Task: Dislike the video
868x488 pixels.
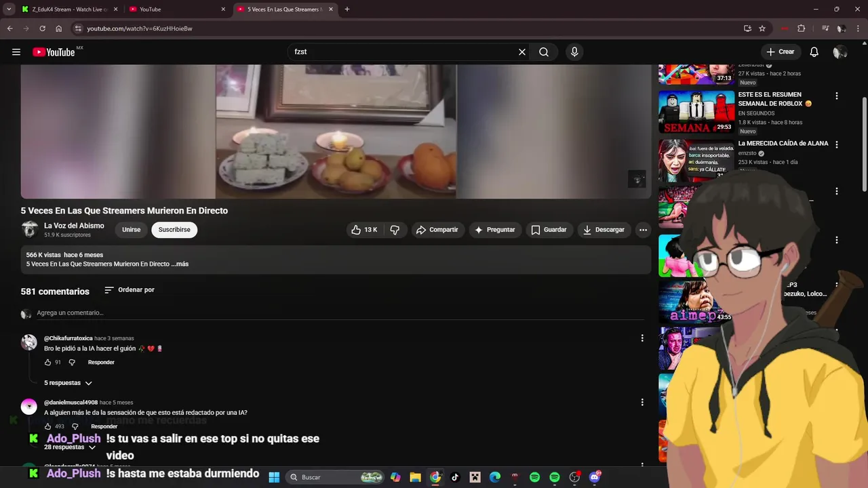Action: 395,230
